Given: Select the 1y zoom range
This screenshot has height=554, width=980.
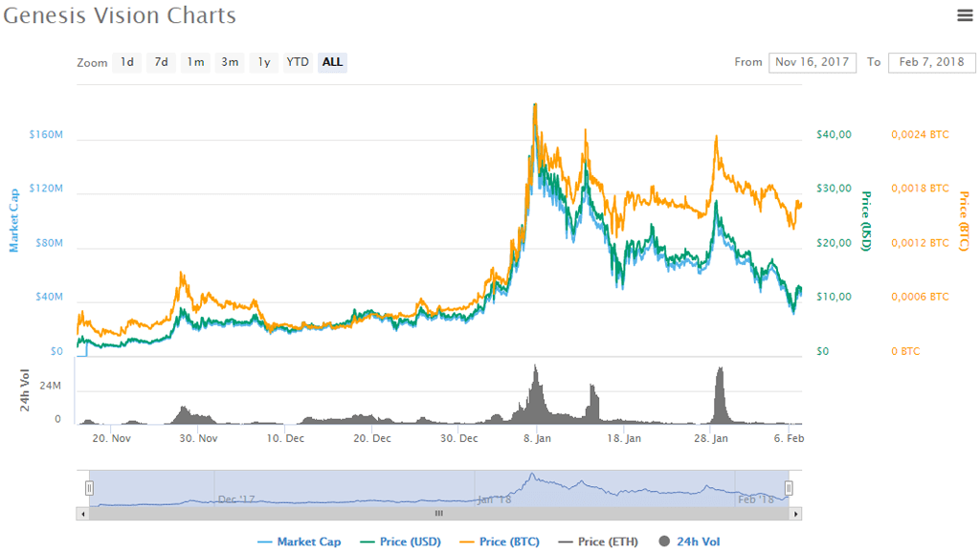Looking at the screenshot, I should point(264,62).
